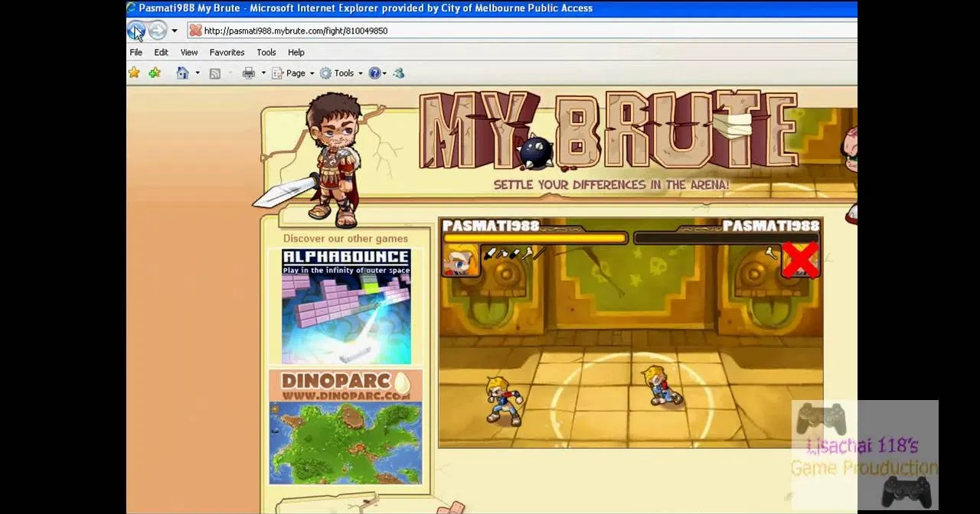Click the Home page icon
Screen dimensions: 980x514
pos(182,73)
